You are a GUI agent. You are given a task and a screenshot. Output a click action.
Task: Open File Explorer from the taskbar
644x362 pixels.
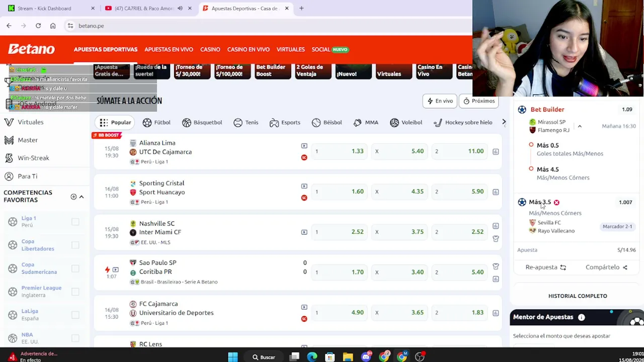click(x=348, y=357)
